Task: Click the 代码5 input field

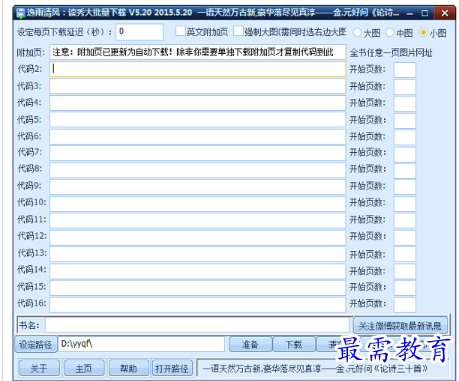Action: [x=198, y=119]
